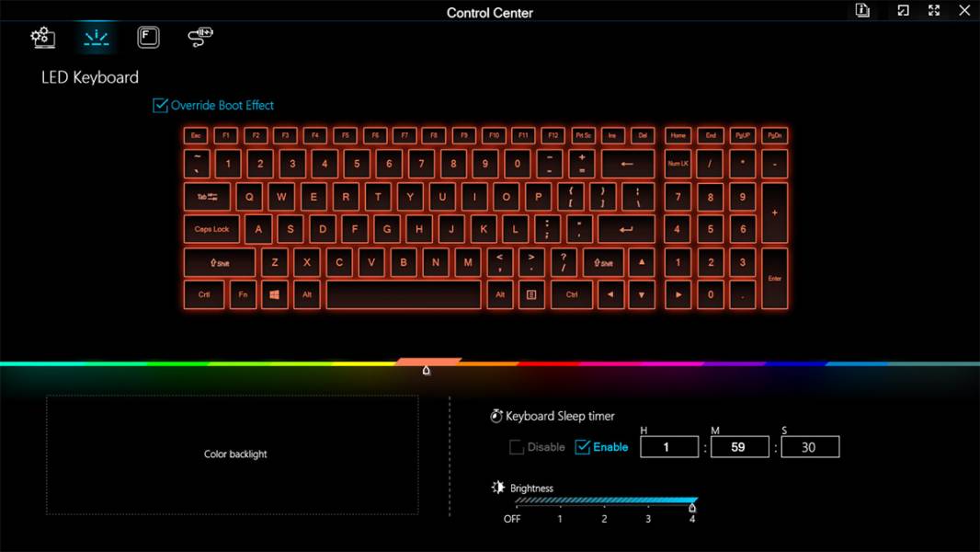Screen dimensions: 980x552
Task: Click the menu key icon beside right Alt
Action: 531,294
